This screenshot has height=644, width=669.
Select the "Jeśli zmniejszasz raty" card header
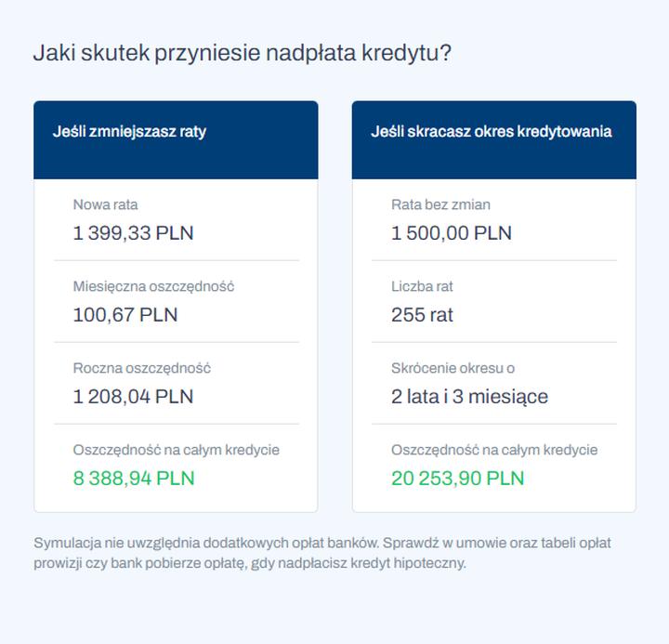pos(129,132)
